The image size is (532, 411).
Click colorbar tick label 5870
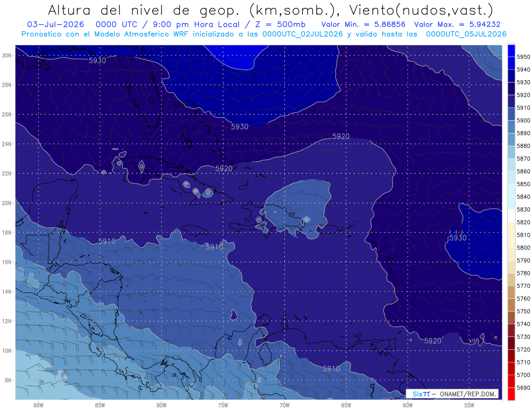coord(523,159)
